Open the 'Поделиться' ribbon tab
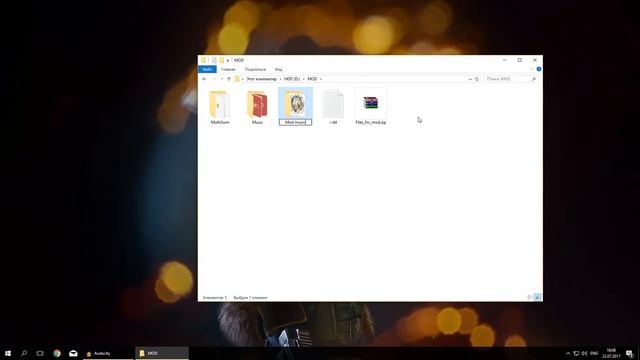The image size is (640, 360). (x=255, y=69)
